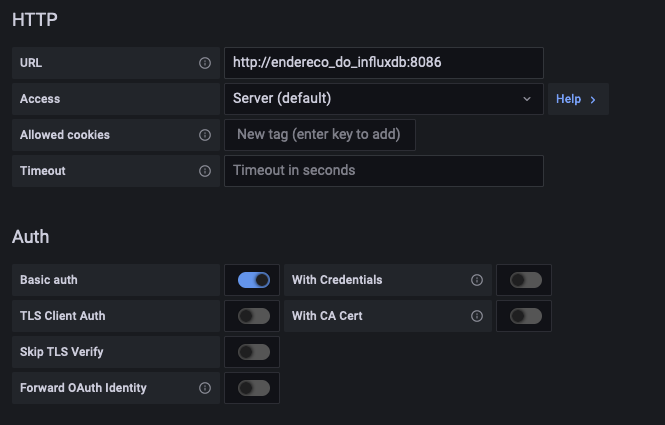The image size is (665, 425).
Task: Focus the Allowed cookies tag input
Action: pos(320,135)
